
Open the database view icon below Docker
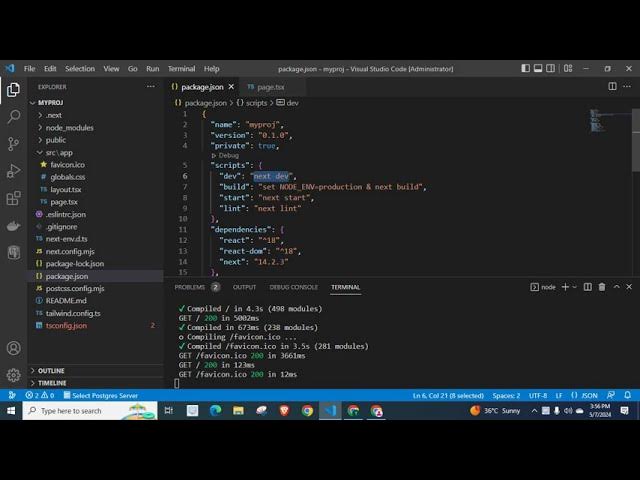pyautogui.click(x=13, y=252)
